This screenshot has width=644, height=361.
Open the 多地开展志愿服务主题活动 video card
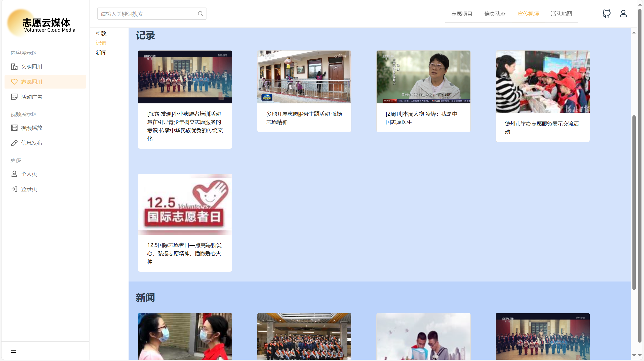coord(304,91)
